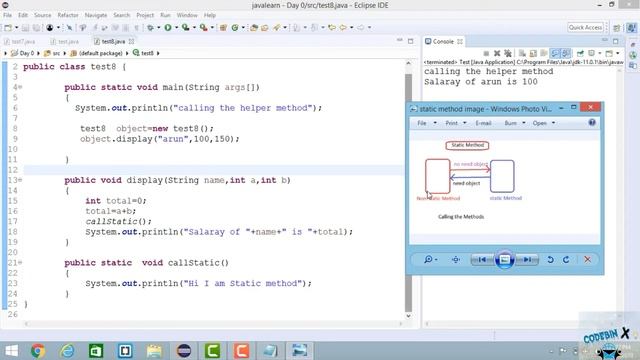Click the New file icon in Eclipse toolbar

click(8, 27)
